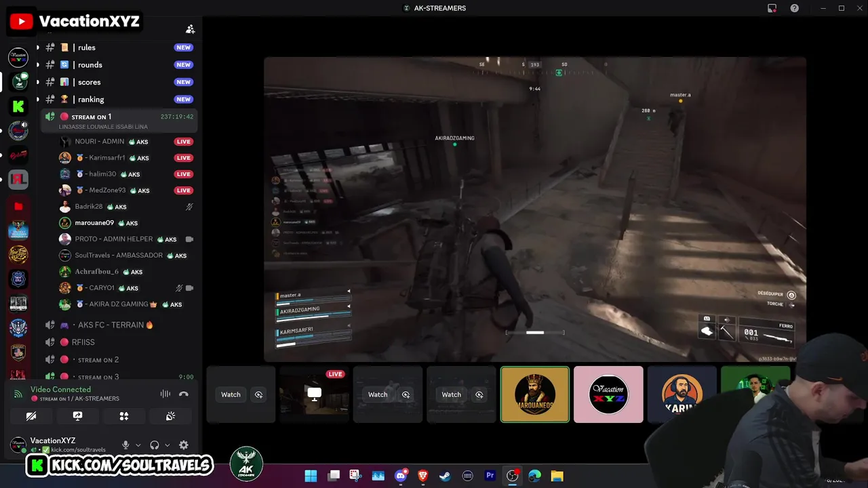The height and width of the screenshot is (488, 868).
Task: Open the gray RL server icon
Action: point(18,180)
